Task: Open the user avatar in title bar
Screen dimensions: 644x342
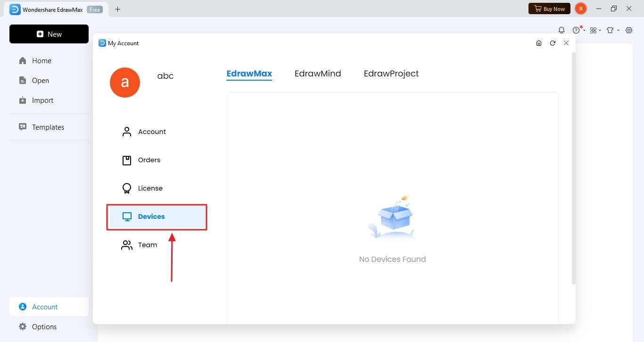Action: click(581, 8)
